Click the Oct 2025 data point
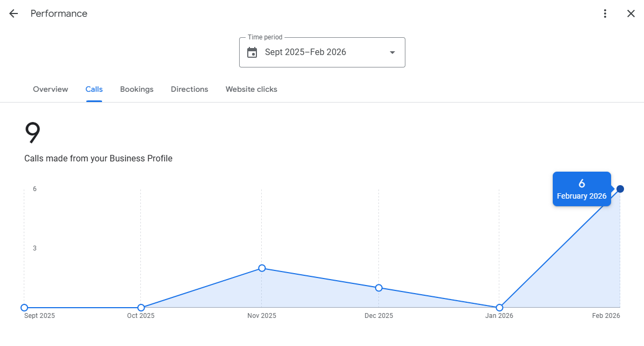644x346 pixels. [x=141, y=308]
